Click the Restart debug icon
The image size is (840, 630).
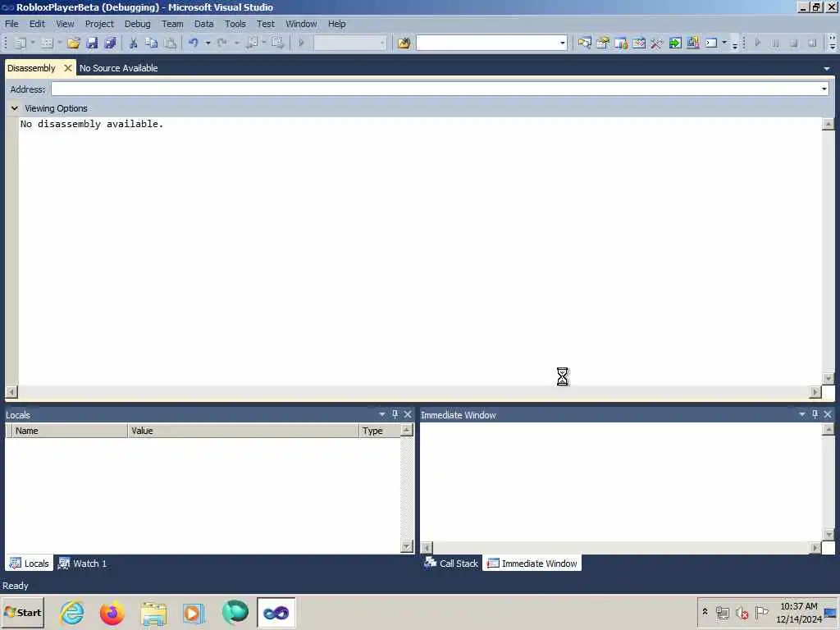click(812, 43)
